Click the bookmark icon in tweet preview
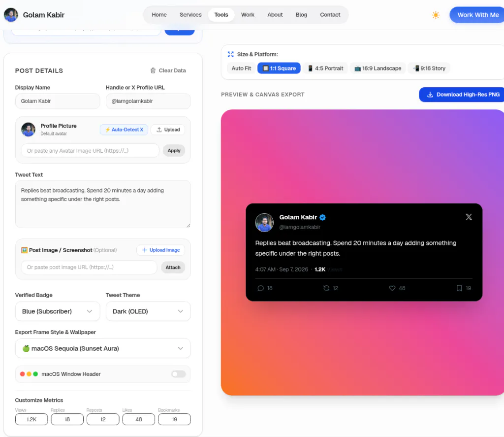 (x=459, y=288)
